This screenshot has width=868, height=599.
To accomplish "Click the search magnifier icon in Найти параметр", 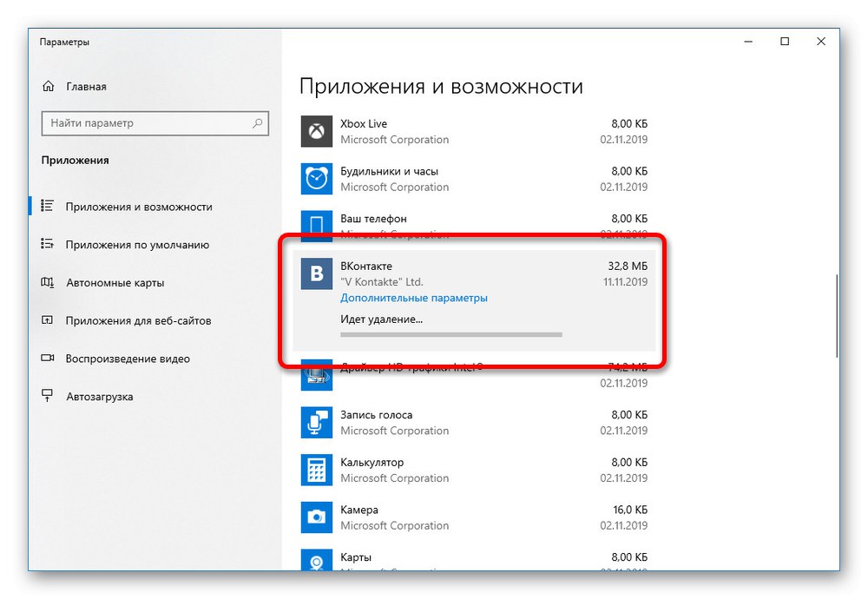I will pos(258,123).
